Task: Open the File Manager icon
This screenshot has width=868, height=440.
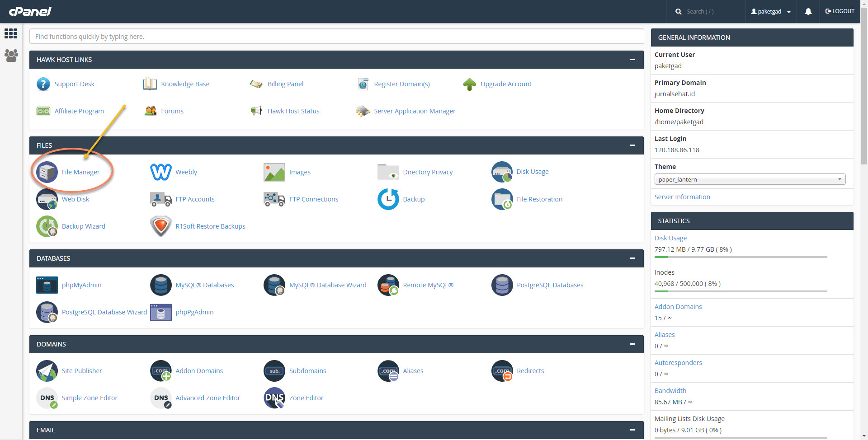Action: click(47, 172)
